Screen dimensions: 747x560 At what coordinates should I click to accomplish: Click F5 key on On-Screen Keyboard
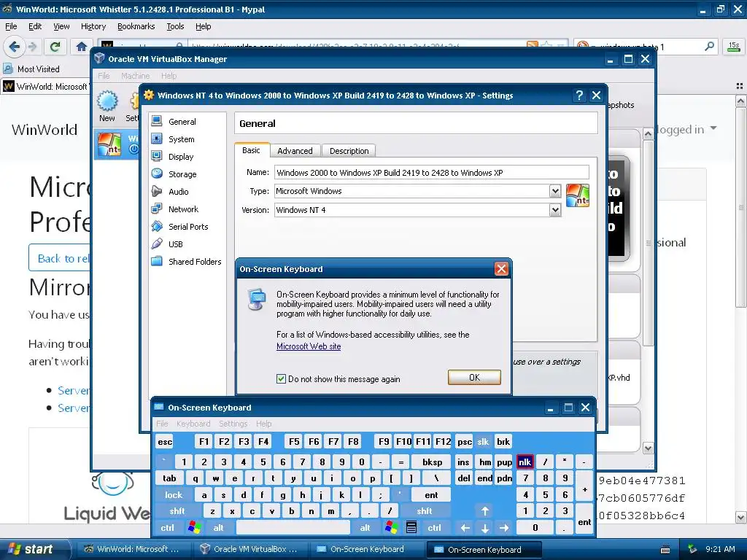click(294, 441)
